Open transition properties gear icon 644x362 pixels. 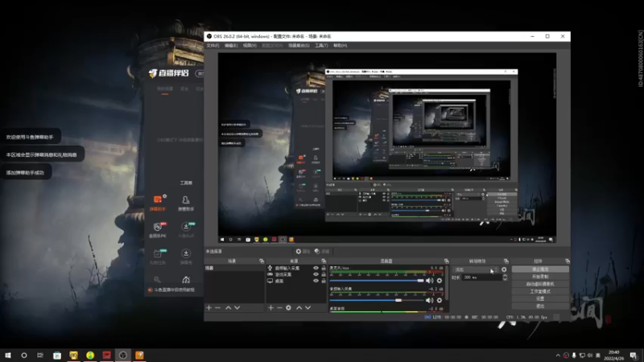(x=504, y=269)
